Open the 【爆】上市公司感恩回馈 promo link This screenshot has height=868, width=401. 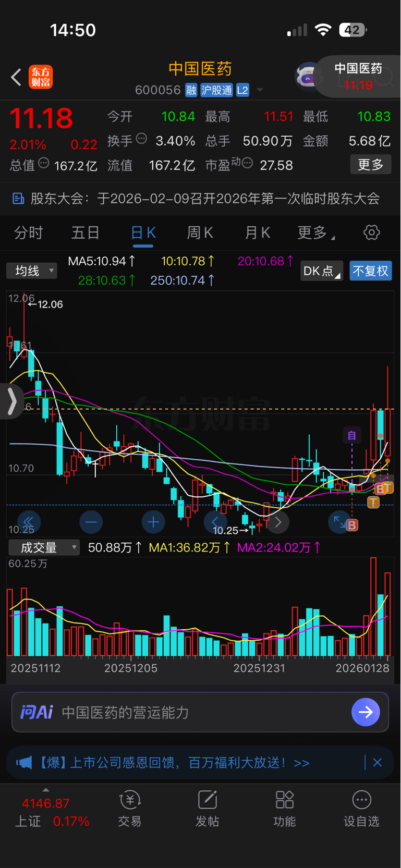[174, 763]
